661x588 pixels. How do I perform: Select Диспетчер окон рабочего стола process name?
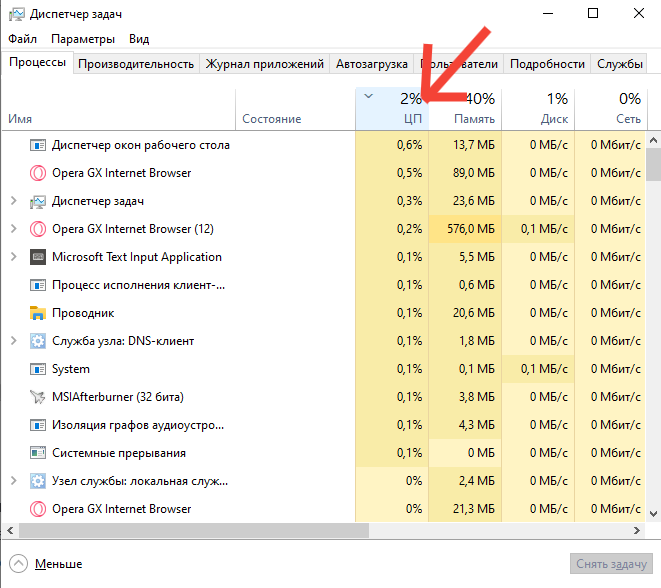[141, 145]
